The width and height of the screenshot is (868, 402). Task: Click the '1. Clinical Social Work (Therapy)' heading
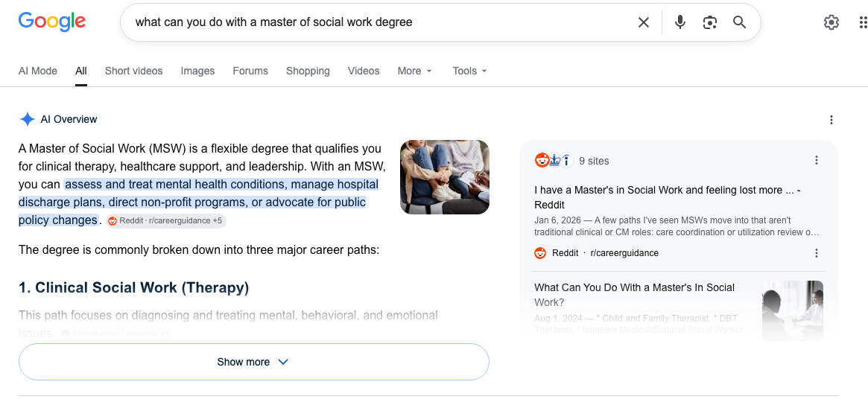(134, 287)
